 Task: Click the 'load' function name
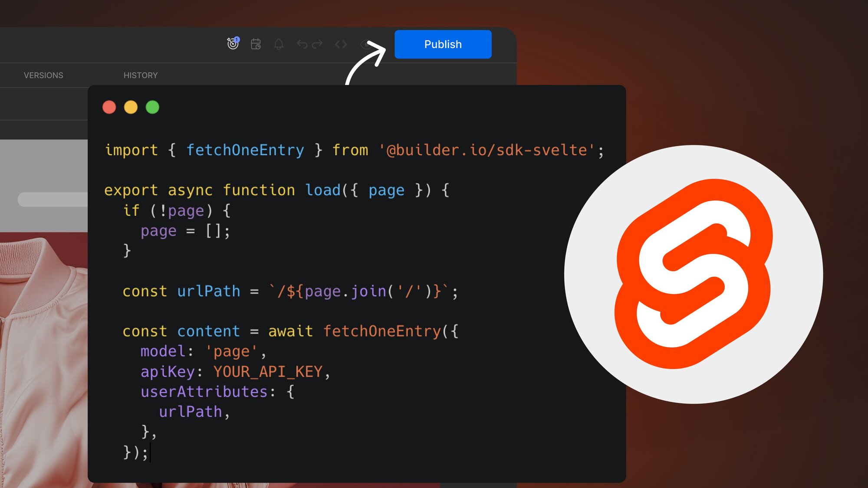323,190
